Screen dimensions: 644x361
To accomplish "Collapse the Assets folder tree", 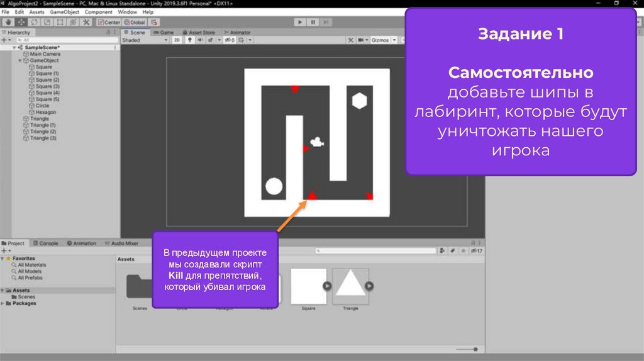I will (x=3, y=291).
